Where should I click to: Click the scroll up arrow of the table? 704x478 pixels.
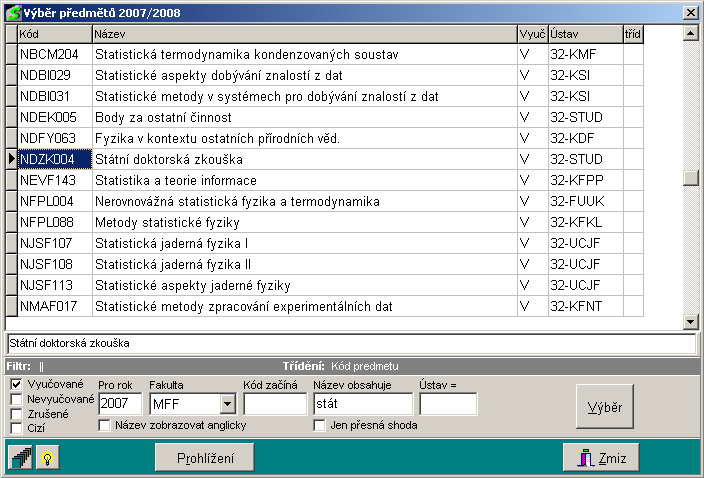(689, 33)
